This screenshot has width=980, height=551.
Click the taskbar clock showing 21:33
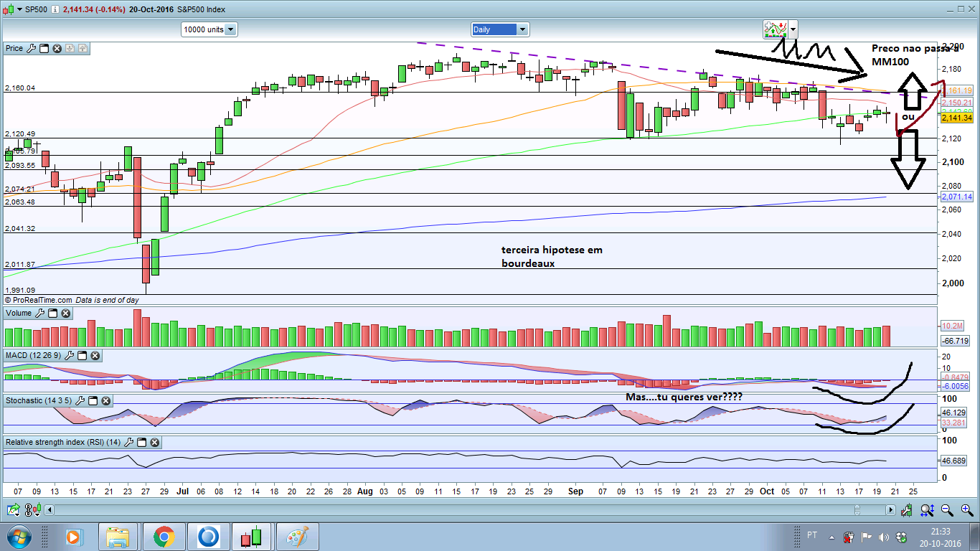[940, 537]
